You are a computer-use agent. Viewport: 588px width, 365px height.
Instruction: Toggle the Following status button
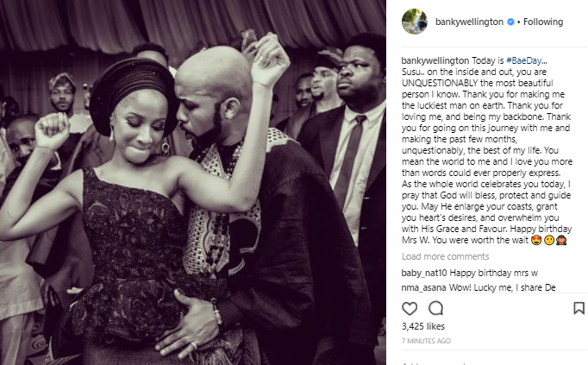coord(543,22)
